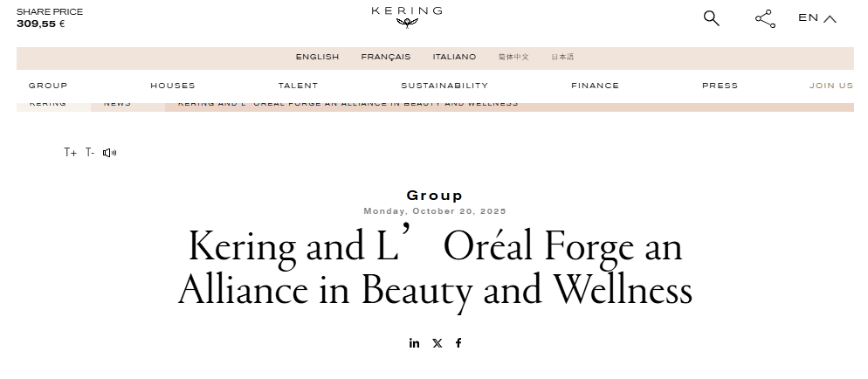Collapse the EN language selector
The width and height of the screenshot is (868, 379).
(817, 18)
